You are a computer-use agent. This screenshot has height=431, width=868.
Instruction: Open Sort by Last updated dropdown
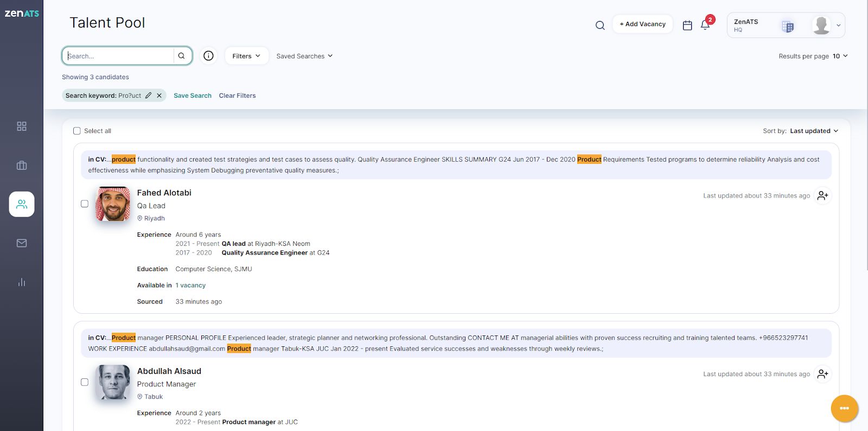(814, 131)
